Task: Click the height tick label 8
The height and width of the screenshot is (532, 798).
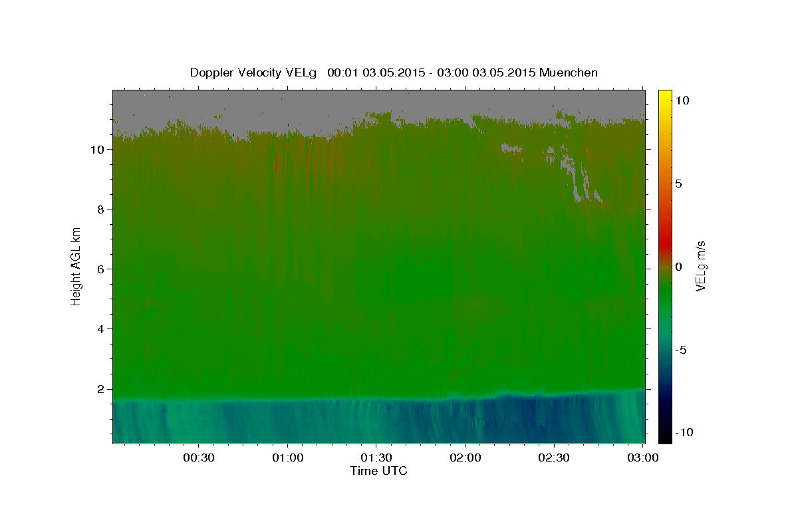Action: [101, 209]
